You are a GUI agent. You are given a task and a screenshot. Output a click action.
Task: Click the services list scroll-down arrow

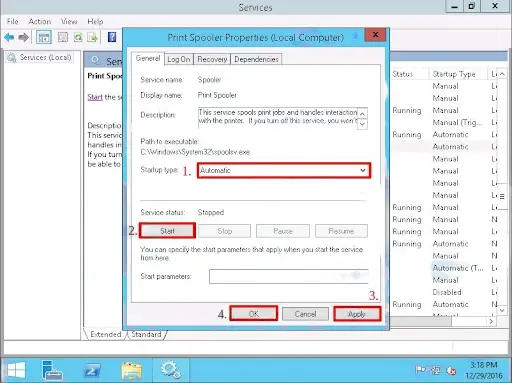(502, 310)
